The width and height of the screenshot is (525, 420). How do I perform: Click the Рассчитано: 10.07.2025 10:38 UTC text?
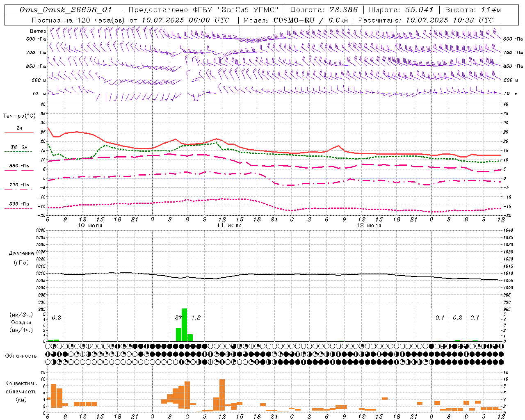pyautogui.click(x=426, y=20)
